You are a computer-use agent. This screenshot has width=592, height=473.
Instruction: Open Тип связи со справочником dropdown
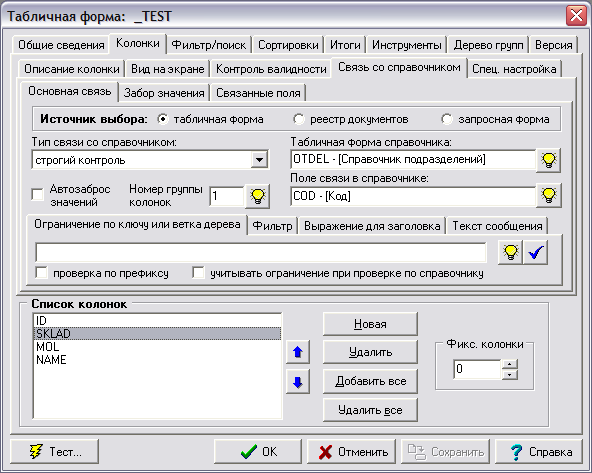(x=259, y=160)
